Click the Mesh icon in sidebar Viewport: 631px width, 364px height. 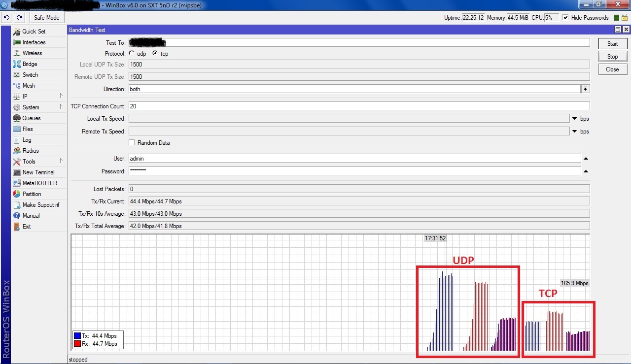coord(17,86)
